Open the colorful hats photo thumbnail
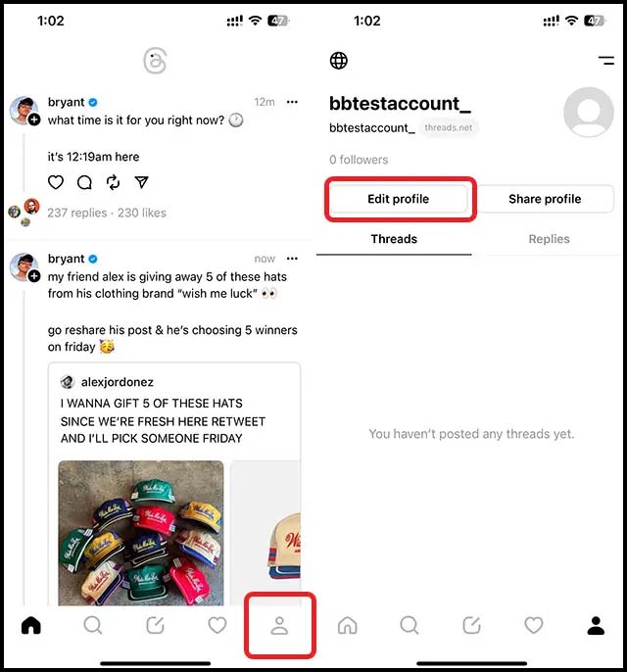This screenshot has height=672, width=627. pos(140,533)
